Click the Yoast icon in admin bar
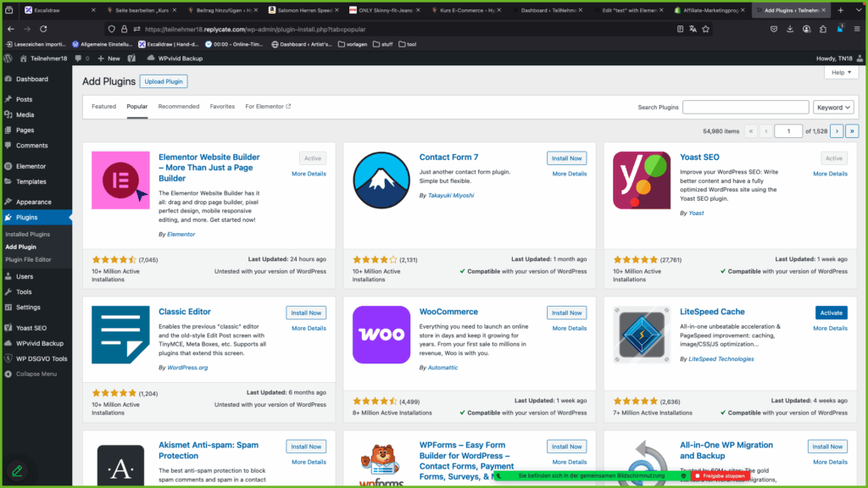868x488 pixels. click(131, 58)
